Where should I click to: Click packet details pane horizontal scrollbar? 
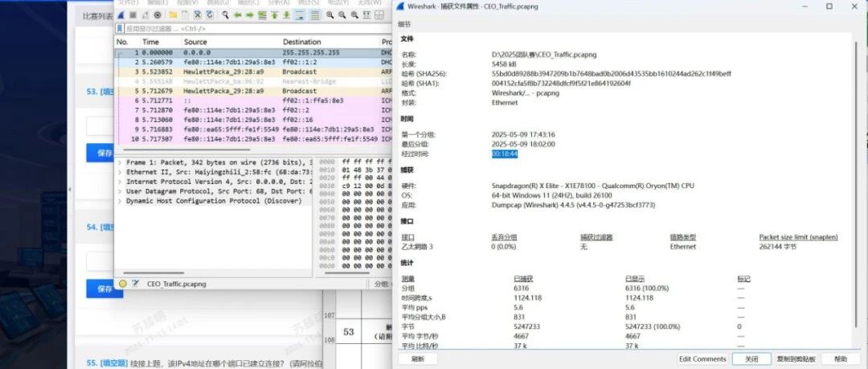pyautogui.click(x=154, y=273)
